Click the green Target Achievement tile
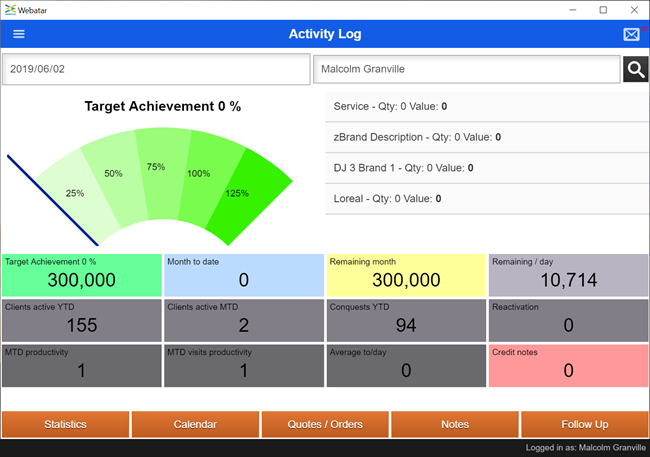 point(81,275)
